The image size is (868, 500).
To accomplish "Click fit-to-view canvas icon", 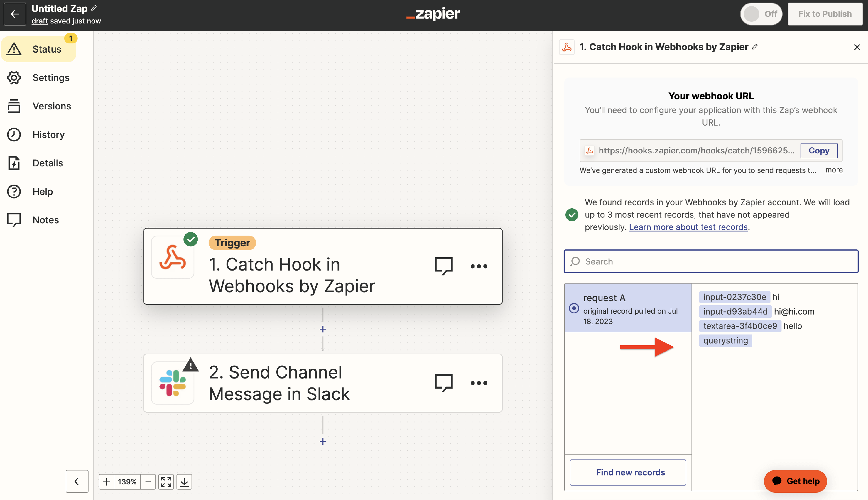I will click(x=166, y=481).
